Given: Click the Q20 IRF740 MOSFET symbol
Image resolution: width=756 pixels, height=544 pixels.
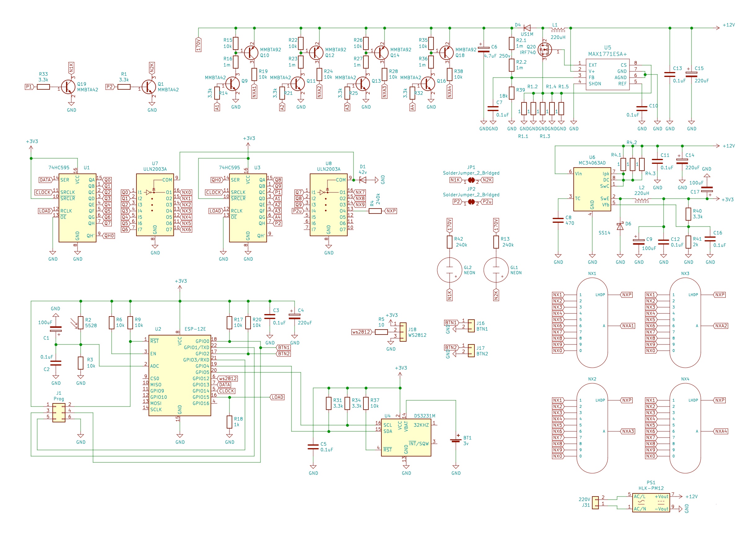Looking at the screenshot, I should pos(545,50).
